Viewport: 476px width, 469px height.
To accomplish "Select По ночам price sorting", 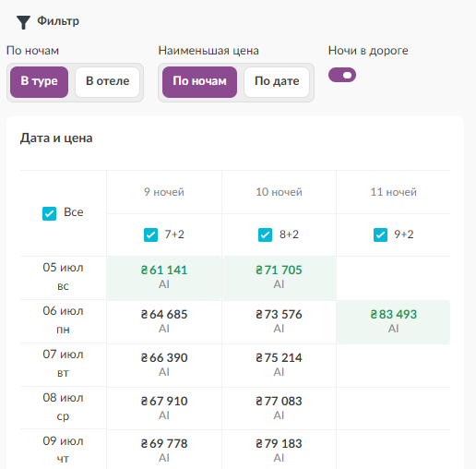I will [x=199, y=82].
